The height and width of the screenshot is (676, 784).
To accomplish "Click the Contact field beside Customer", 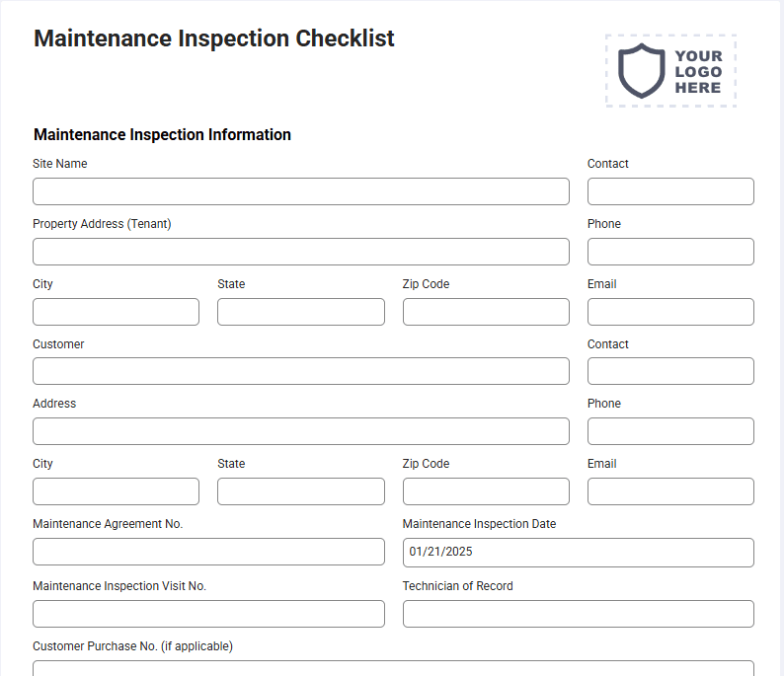I will tap(670, 371).
